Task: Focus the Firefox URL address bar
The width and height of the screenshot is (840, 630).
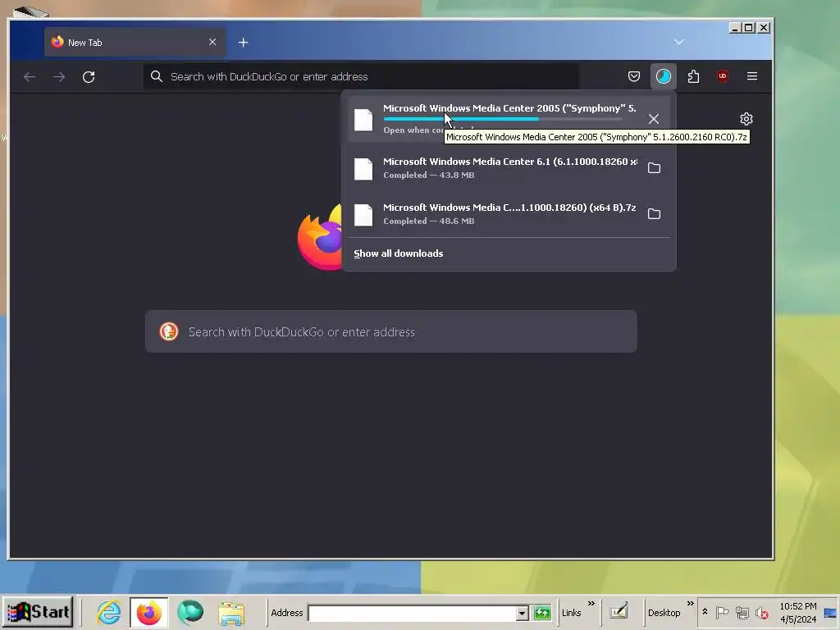Action: pos(362,76)
